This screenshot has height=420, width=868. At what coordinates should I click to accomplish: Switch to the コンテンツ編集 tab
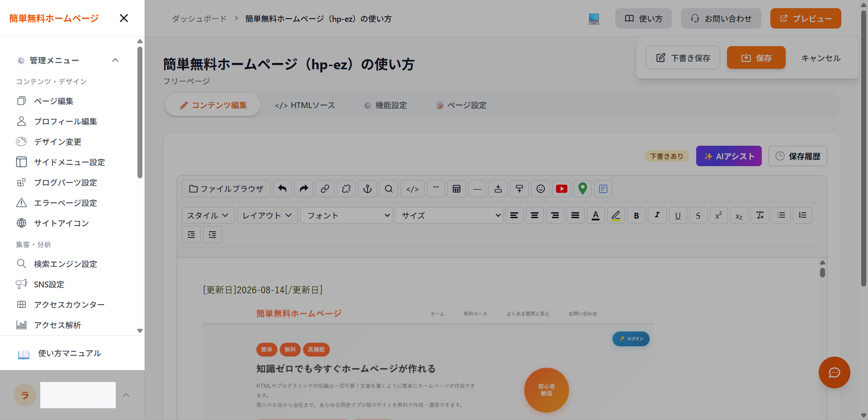tap(213, 105)
